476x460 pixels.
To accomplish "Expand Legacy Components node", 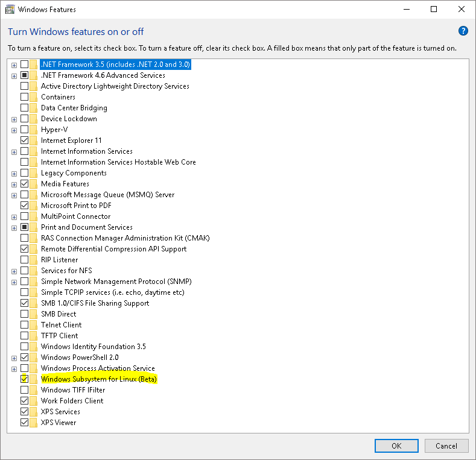I will click(14, 174).
